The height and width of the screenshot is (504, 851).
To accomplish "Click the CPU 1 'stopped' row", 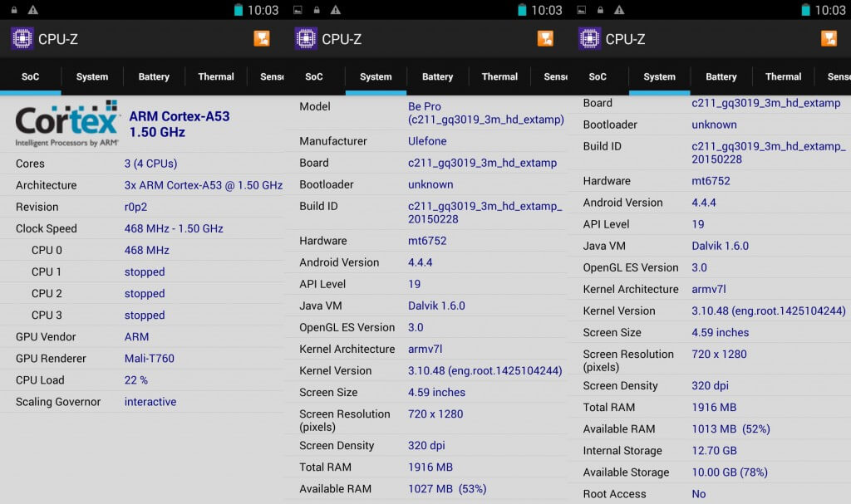I will 142,272.
